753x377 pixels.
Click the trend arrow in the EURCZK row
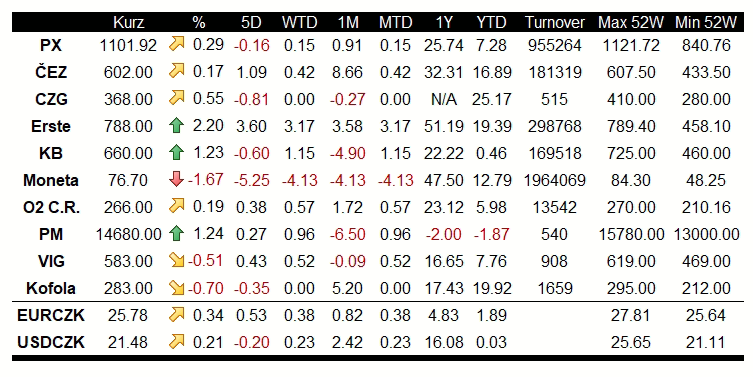pos(177,315)
